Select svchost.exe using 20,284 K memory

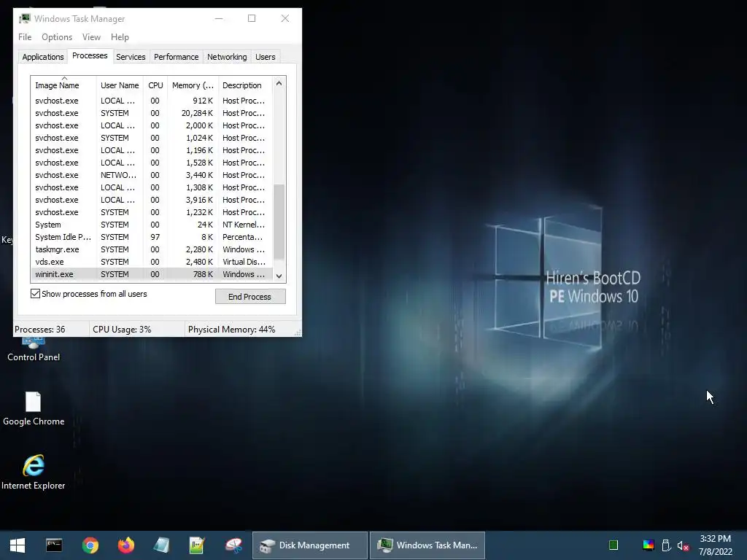152,113
